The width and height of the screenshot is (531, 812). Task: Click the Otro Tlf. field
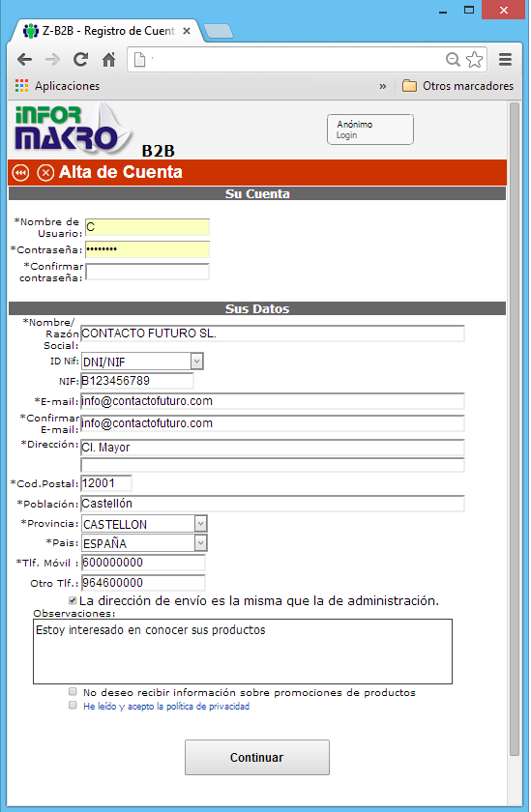143,583
